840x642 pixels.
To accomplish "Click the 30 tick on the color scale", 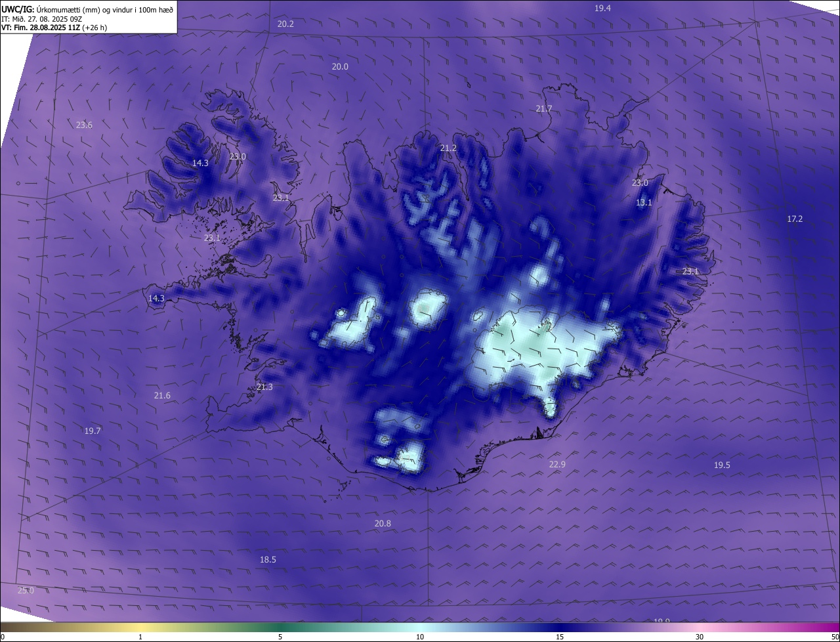I will pyautogui.click(x=700, y=637).
